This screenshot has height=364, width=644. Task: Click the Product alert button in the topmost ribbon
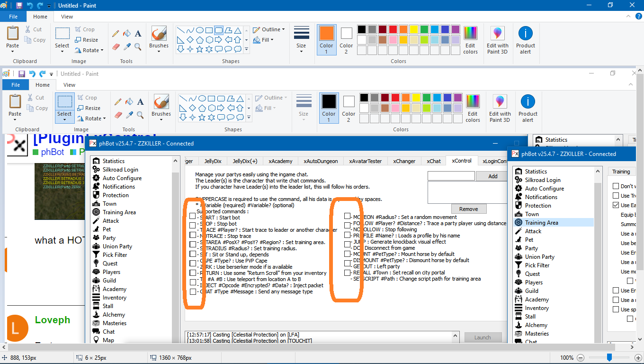(x=525, y=40)
